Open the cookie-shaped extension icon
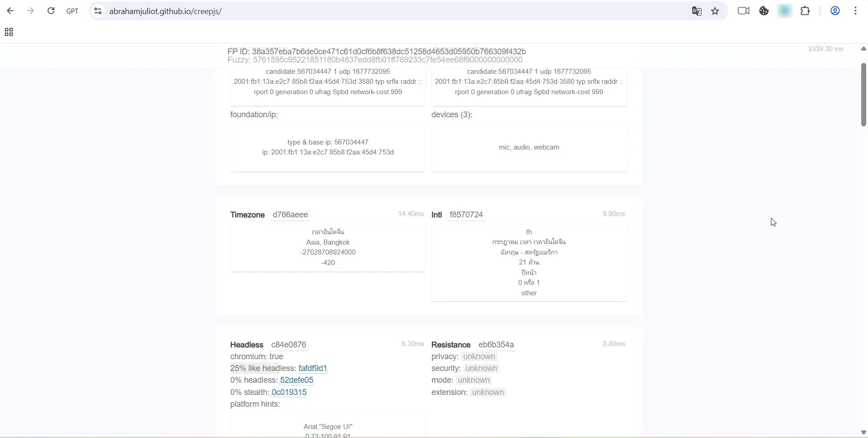868x438 pixels. (764, 11)
